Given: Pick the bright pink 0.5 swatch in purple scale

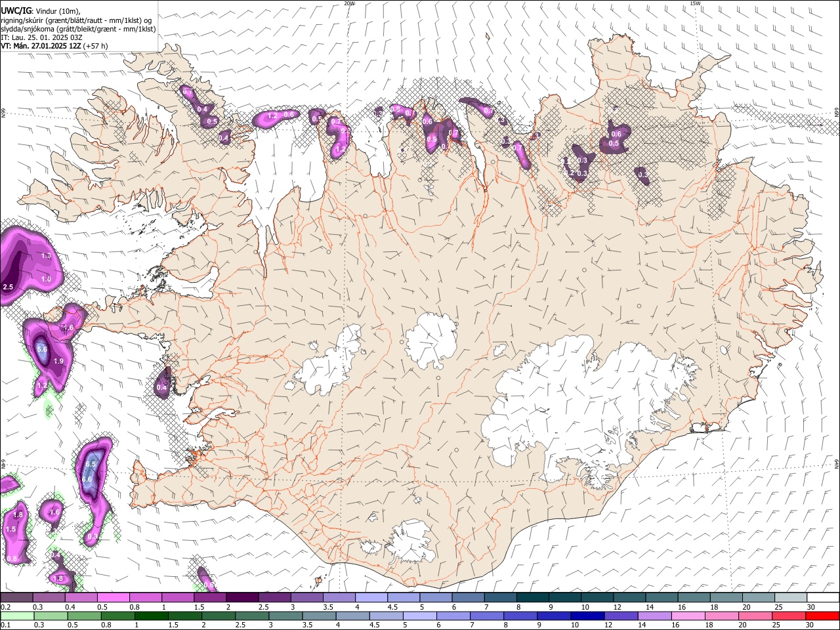Looking at the screenshot, I should tap(113, 597).
